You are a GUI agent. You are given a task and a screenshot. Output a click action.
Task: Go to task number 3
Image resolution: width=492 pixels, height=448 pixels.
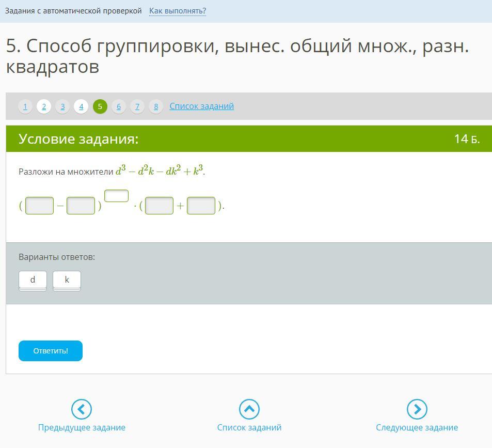coord(63,106)
